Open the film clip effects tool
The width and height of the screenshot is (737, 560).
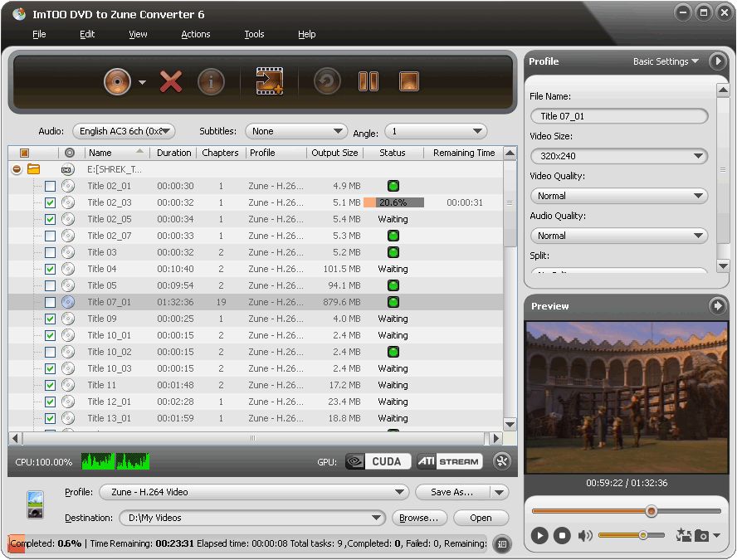(269, 81)
